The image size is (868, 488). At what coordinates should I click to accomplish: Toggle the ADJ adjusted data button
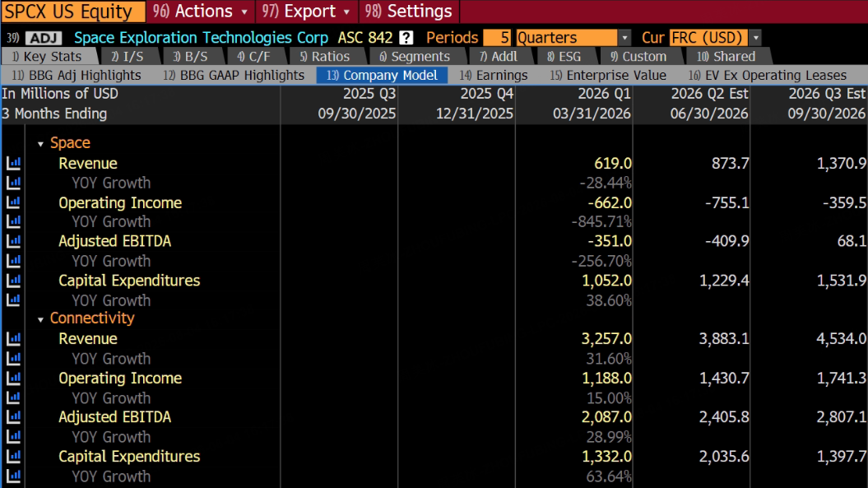pyautogui.click(x=43, y=38)
